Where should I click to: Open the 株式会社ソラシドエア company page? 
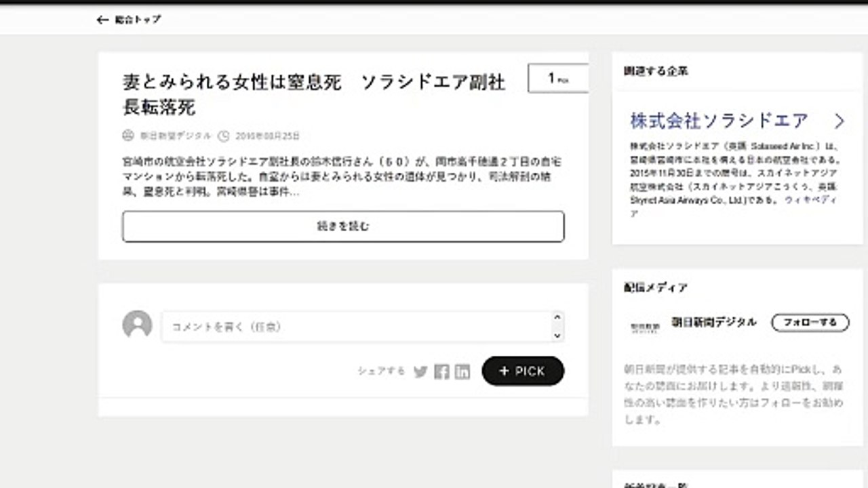tap(719, 121)
